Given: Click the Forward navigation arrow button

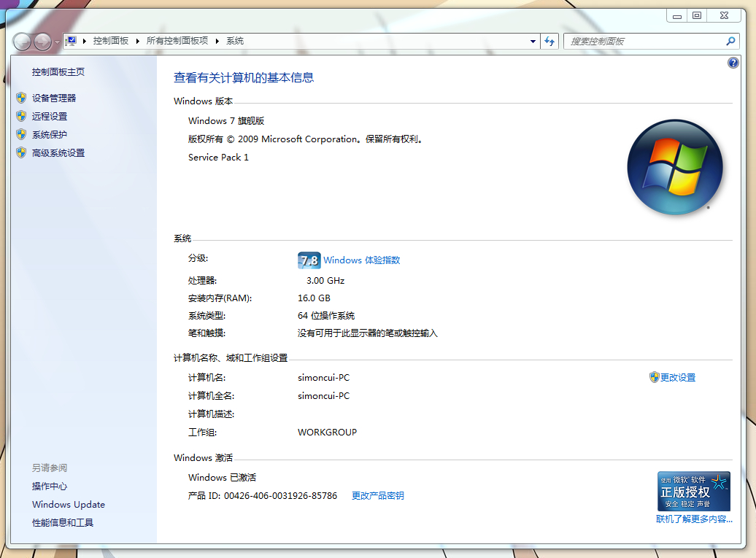Looking at the screenshot, I should [42, 42].
